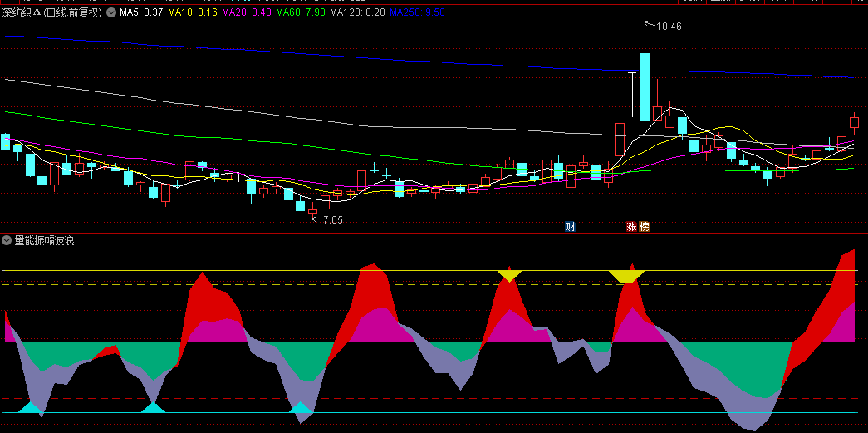The width and height of the screenshot is (868, 433).
Task: Click the 7.05 low price label
Action: pos(333,219)
